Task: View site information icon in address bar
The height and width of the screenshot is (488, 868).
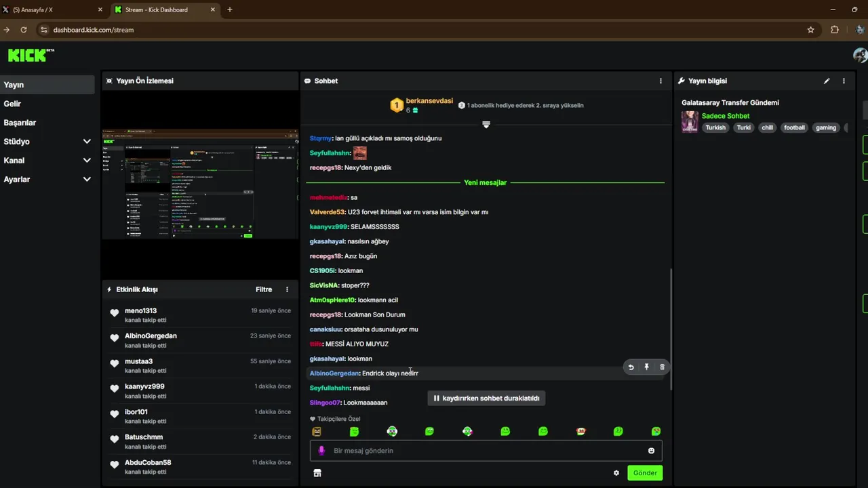Action: click(x=44, y=30)
